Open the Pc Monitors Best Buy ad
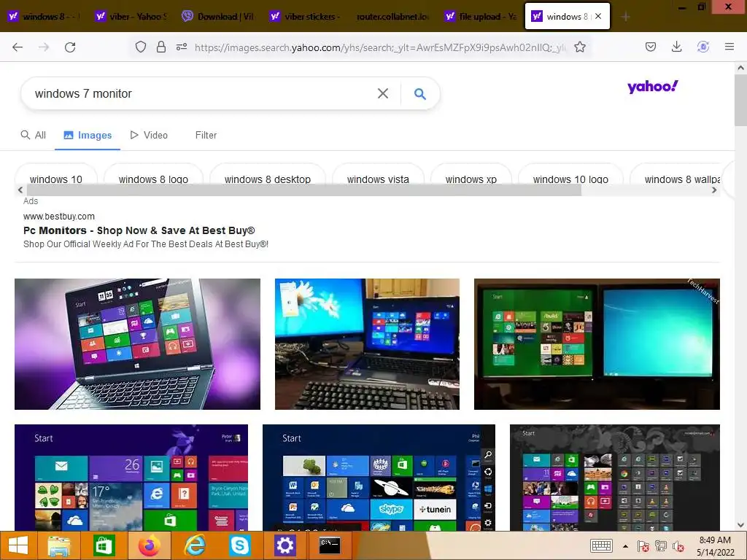 coord(139,230)
